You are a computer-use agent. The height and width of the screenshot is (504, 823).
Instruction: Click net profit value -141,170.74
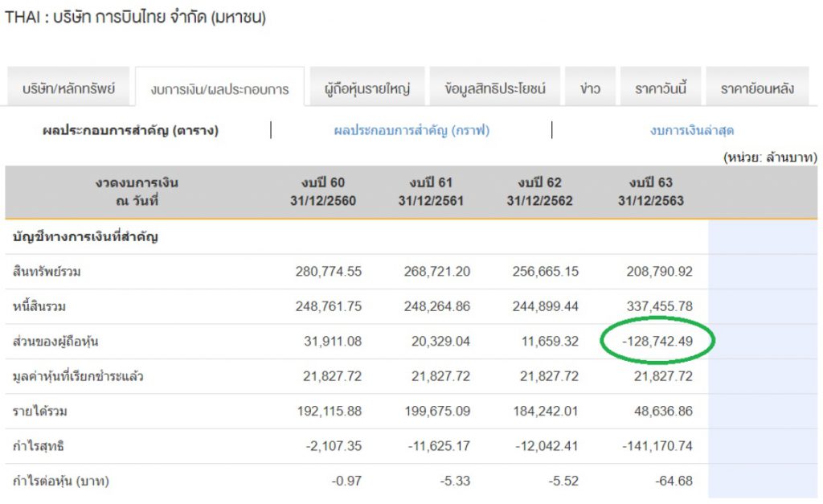pyautogui.click(x=657, y=446)
